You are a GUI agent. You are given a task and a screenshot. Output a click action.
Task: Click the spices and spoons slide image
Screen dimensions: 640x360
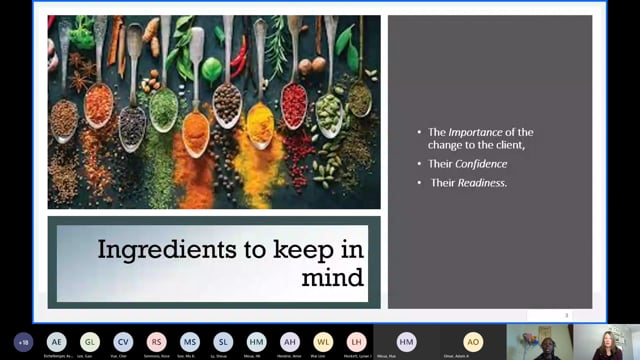(x=214, y=112)
